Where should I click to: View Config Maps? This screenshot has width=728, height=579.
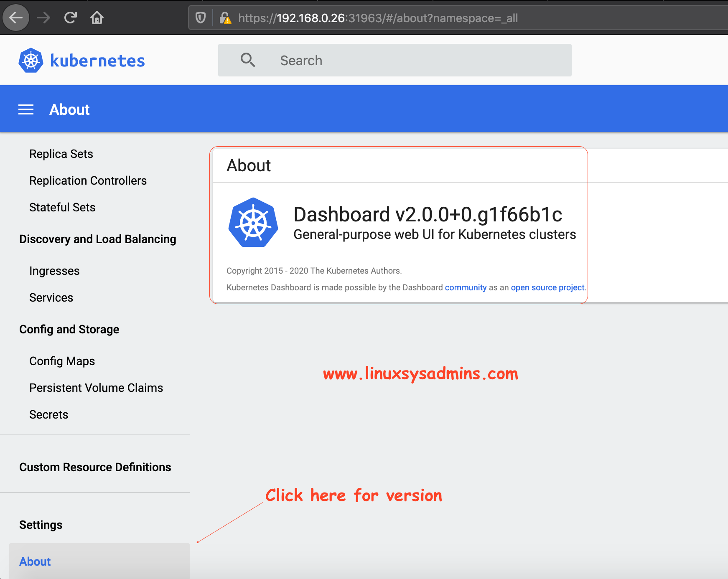(62, 361)
